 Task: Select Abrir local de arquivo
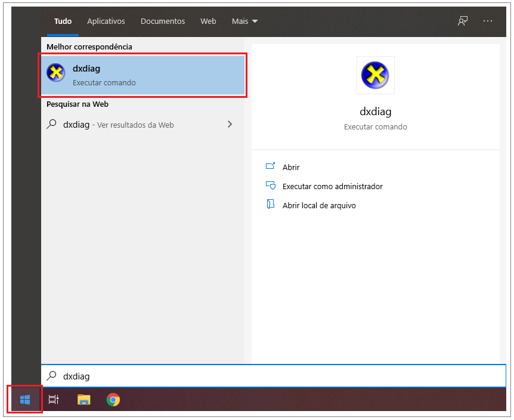pos(318,205)
